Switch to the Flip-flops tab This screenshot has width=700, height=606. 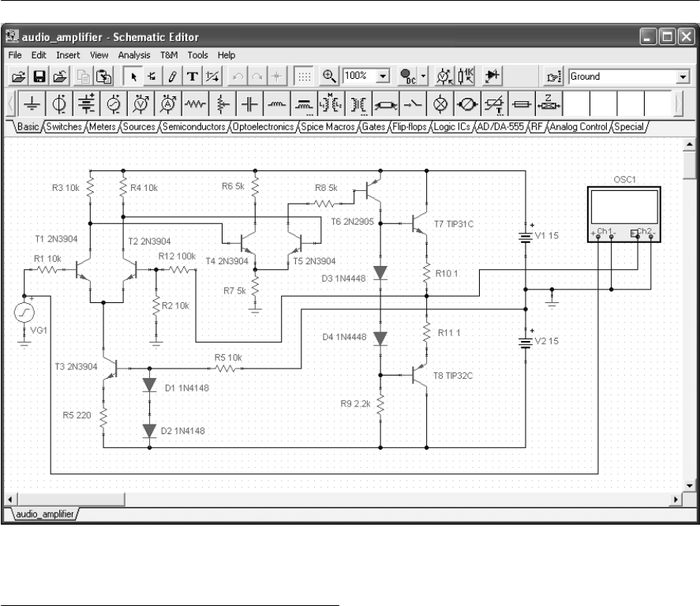[410, 127]
